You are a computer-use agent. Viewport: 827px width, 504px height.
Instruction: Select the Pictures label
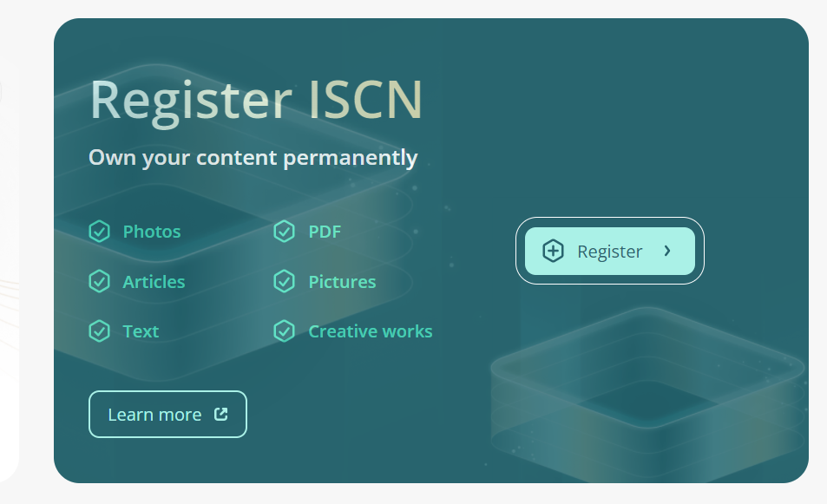tap(342, 282)
